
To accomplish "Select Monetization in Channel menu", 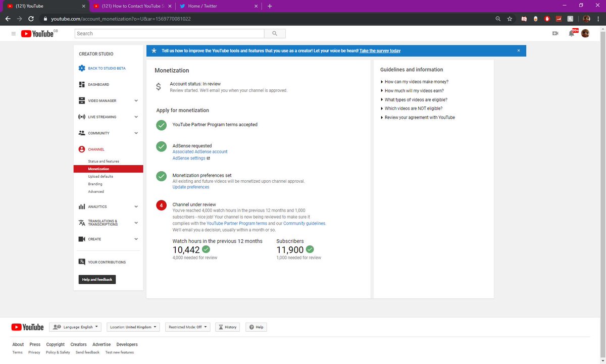I will point(108,169).
